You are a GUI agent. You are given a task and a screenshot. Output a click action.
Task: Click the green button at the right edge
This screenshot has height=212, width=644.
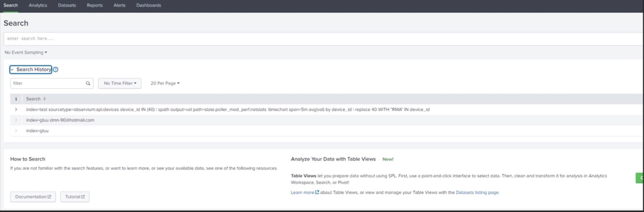point(640,178)
